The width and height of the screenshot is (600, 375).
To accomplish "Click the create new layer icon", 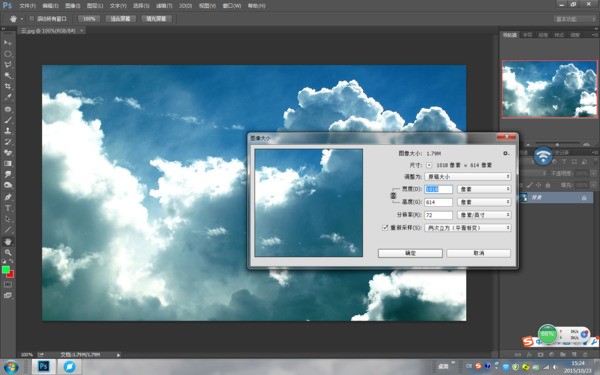I will 574,354.
